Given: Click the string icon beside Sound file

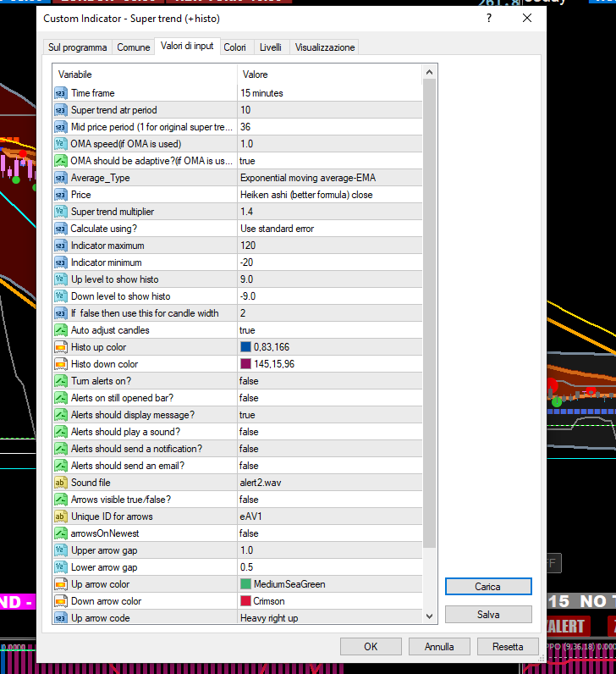Looking at the screenshot, I should coord(61,483).
